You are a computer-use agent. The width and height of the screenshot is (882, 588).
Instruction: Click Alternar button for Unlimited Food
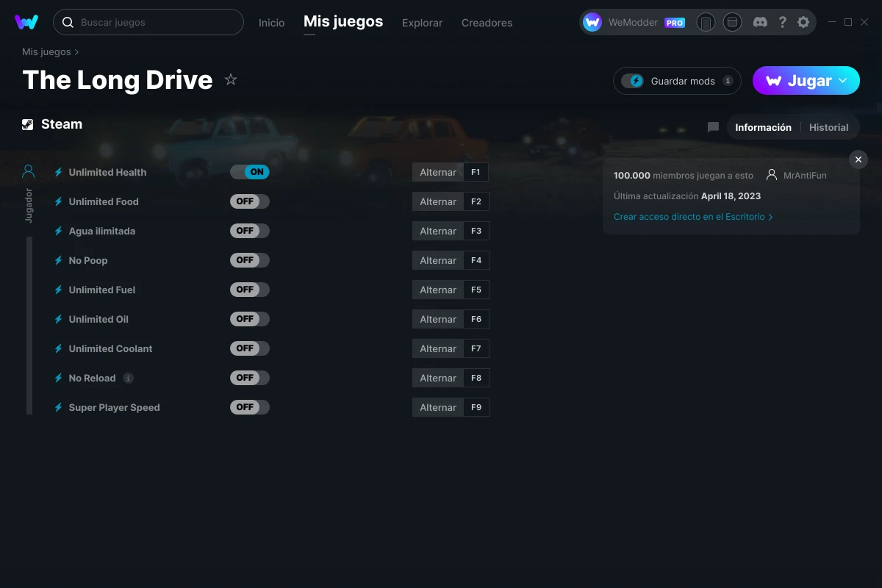pyautogui.click(x=438, y=201)
